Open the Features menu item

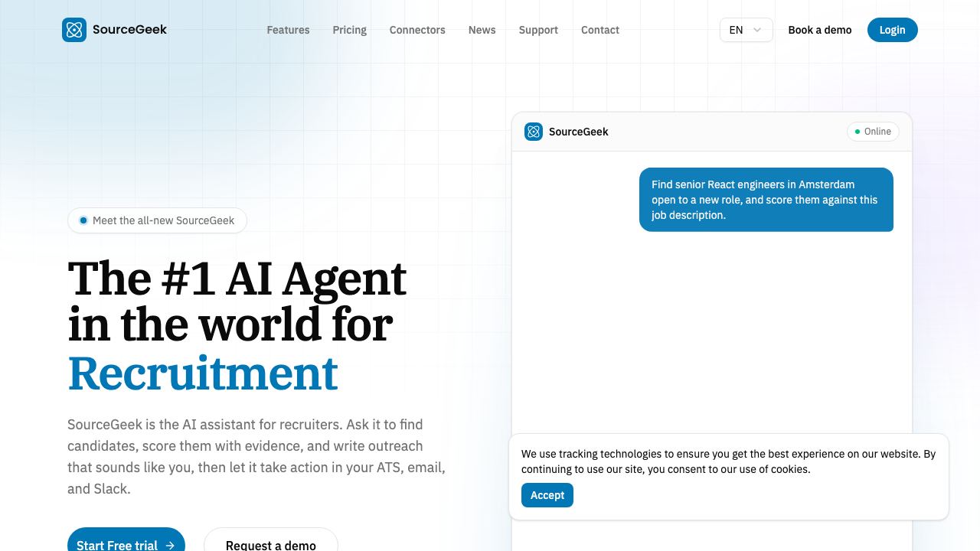pos(288,30)
